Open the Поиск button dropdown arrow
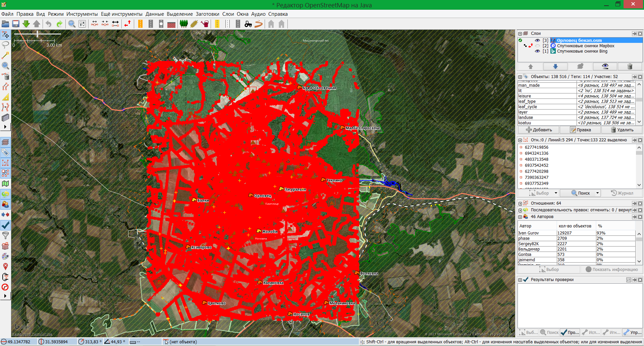Screen dimensions: 644x346 tap(597, 193)
